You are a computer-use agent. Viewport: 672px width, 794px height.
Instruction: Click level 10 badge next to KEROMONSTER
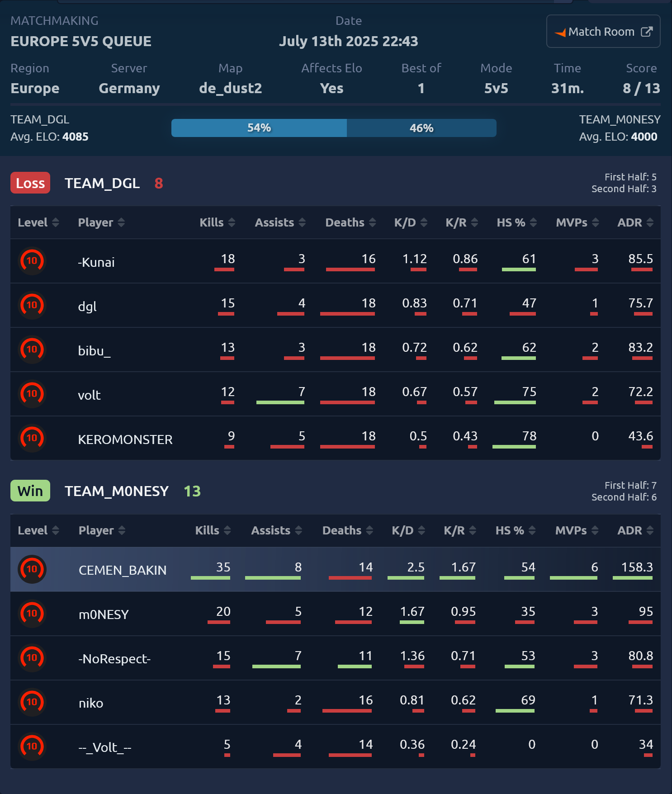click(x=32, y=438)
